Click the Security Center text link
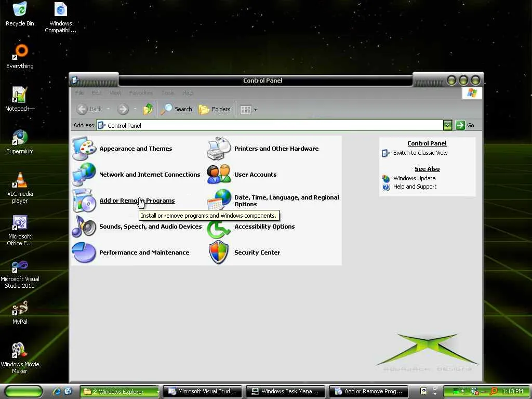This screenshot has height=399, width=532. click(257, 252)
